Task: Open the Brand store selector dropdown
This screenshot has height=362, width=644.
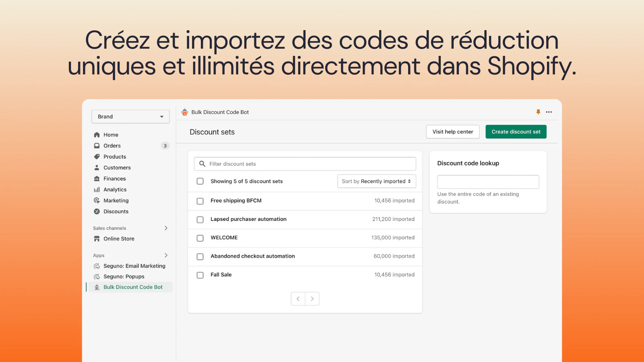Action: [130, 117]
